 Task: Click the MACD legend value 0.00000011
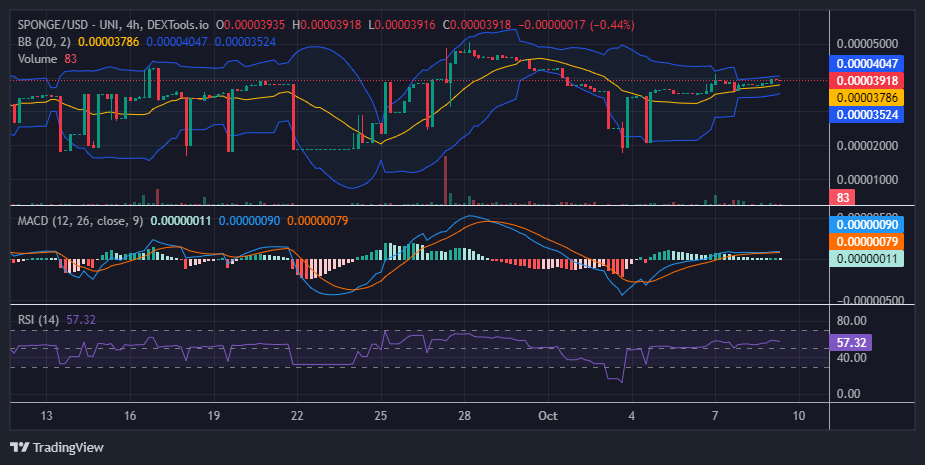pos(181,221)
